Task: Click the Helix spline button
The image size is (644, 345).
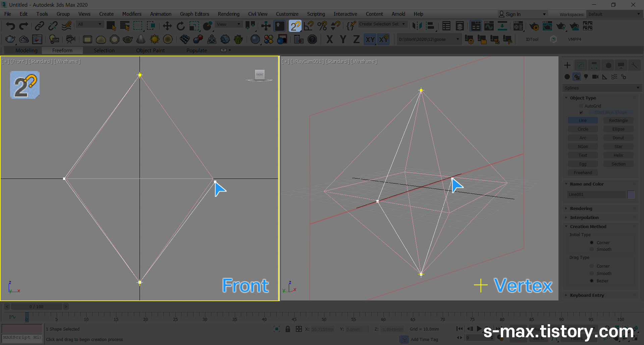Action: point(618,155)
